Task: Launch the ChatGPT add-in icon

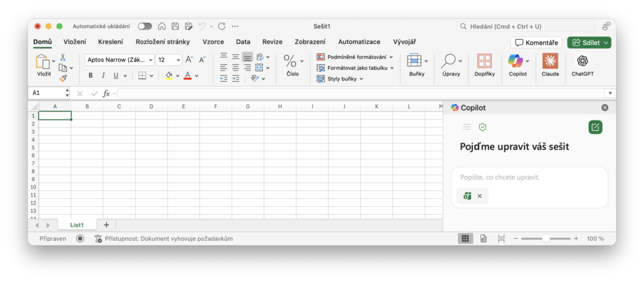Action: [x=582, y=61]
